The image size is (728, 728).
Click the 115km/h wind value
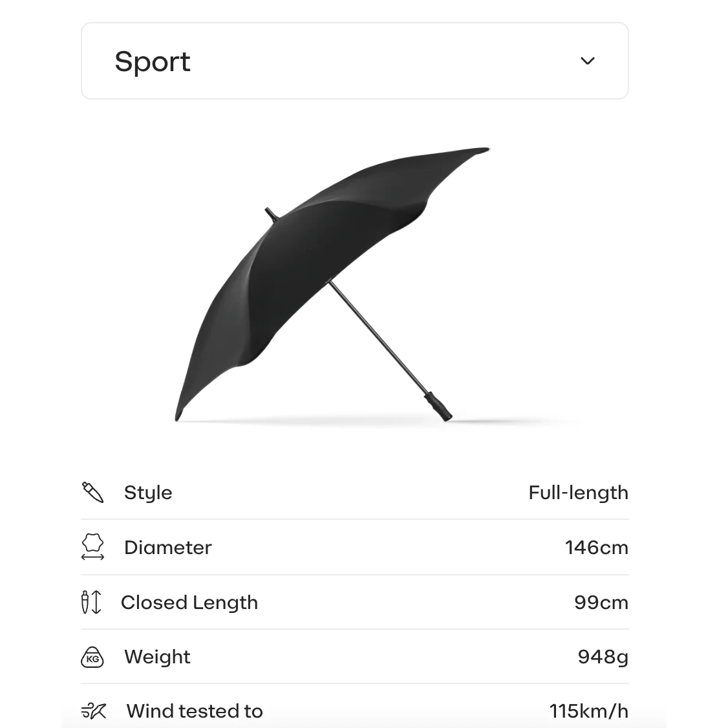pos(589,711)
